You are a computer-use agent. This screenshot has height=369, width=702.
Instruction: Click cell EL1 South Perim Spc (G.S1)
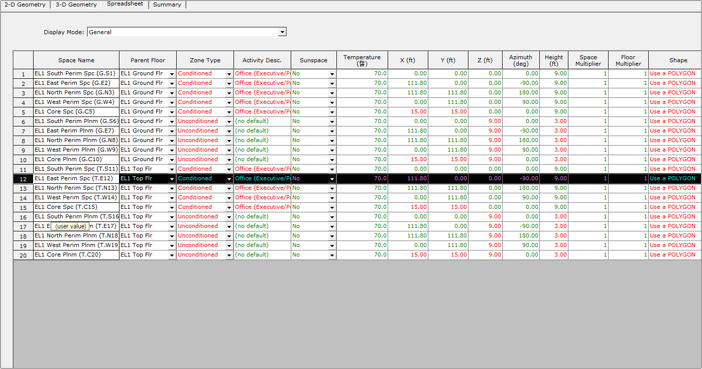[x=76, y=73]
